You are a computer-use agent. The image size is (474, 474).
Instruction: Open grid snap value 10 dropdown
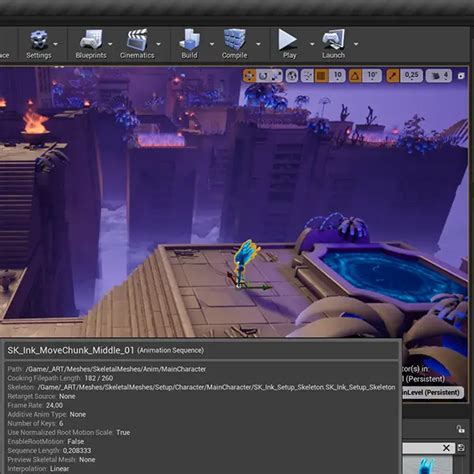pyautogui.click(x=337, y=76)
